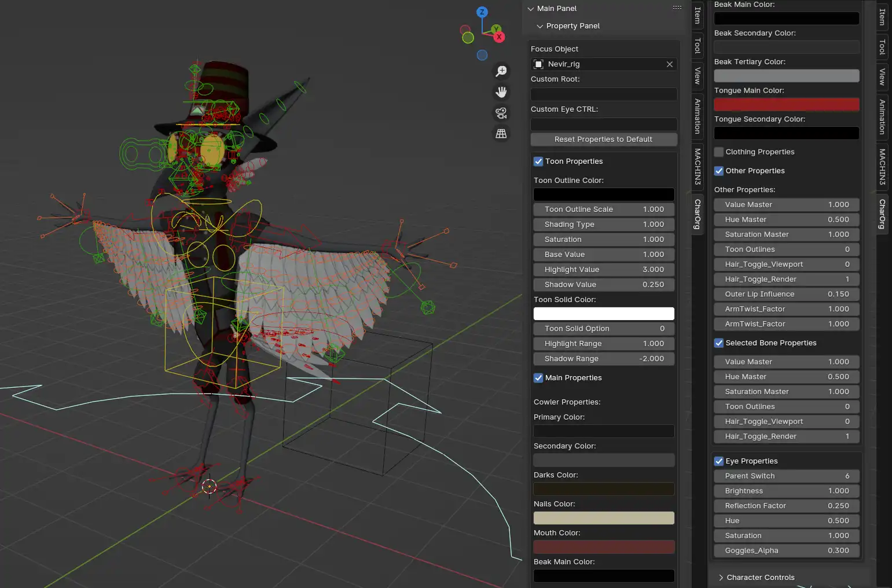This screenshot has height=588, width=892.
Task: Click the Brightness slider in Eye Properties
Action: click(x=787, y=491)
